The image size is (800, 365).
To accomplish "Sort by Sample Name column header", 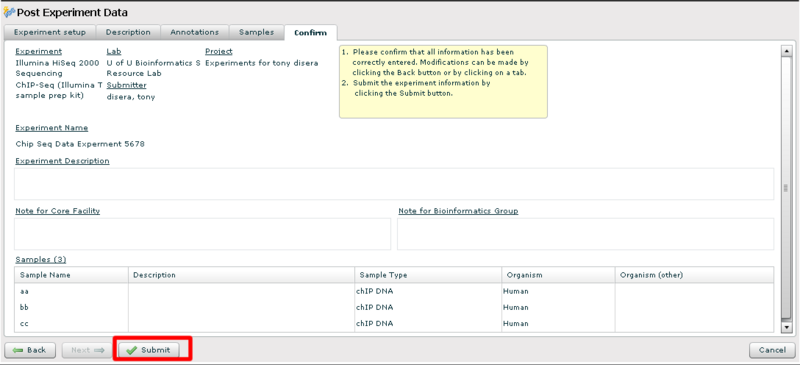I will click(x=71, y=275).
